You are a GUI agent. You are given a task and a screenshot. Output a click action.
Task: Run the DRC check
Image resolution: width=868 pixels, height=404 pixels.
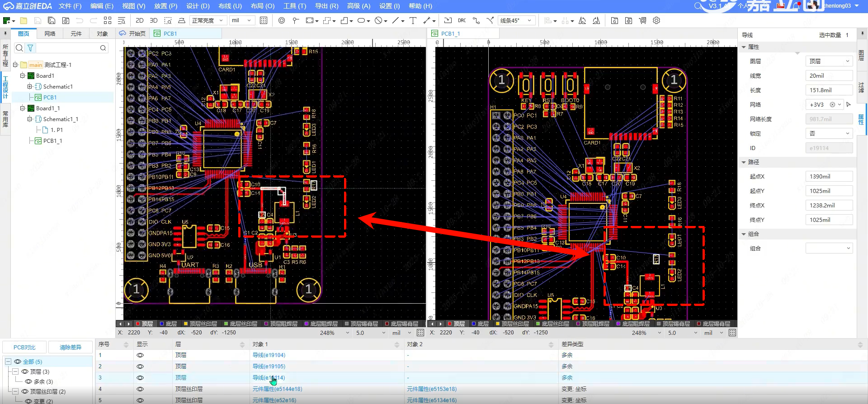pyautogui.click(x=462, y=20)
